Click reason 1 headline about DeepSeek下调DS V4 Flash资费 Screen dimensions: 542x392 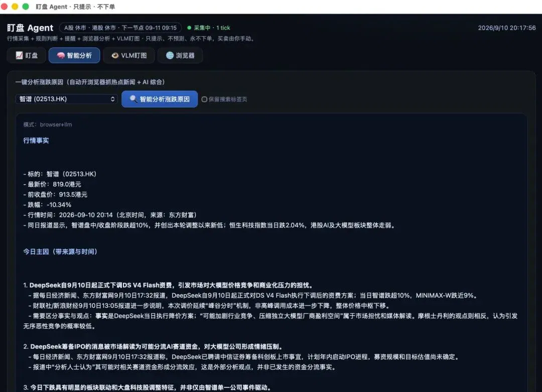point(169,285)
